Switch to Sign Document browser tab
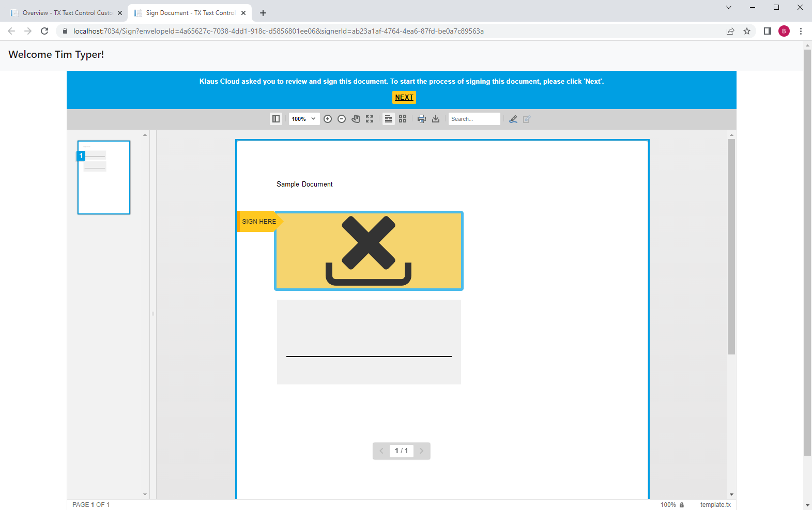Viewport: 812px width, 510px height. tap(190, 13)
